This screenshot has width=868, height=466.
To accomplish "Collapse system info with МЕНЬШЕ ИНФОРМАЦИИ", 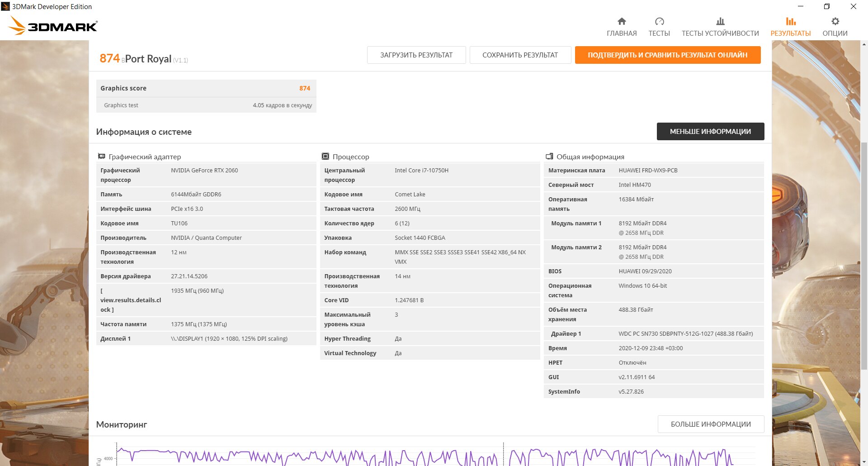I will click(710, 132).
